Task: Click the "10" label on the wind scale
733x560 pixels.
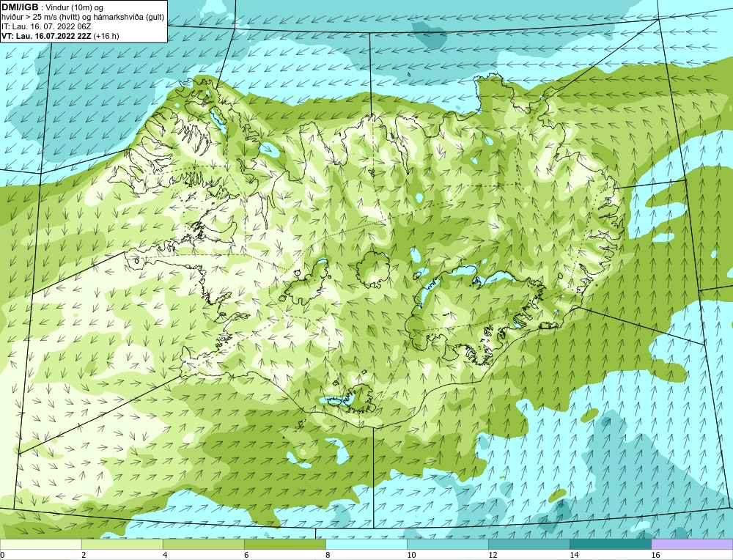Action: click(x=411, y=555)
